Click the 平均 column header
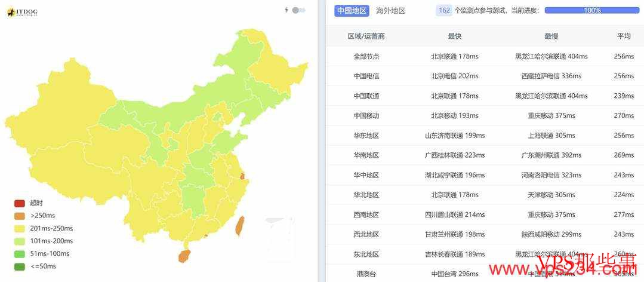The height and width of the screenshot is (282, 644). pyautogui.click(x=623, y=36)
